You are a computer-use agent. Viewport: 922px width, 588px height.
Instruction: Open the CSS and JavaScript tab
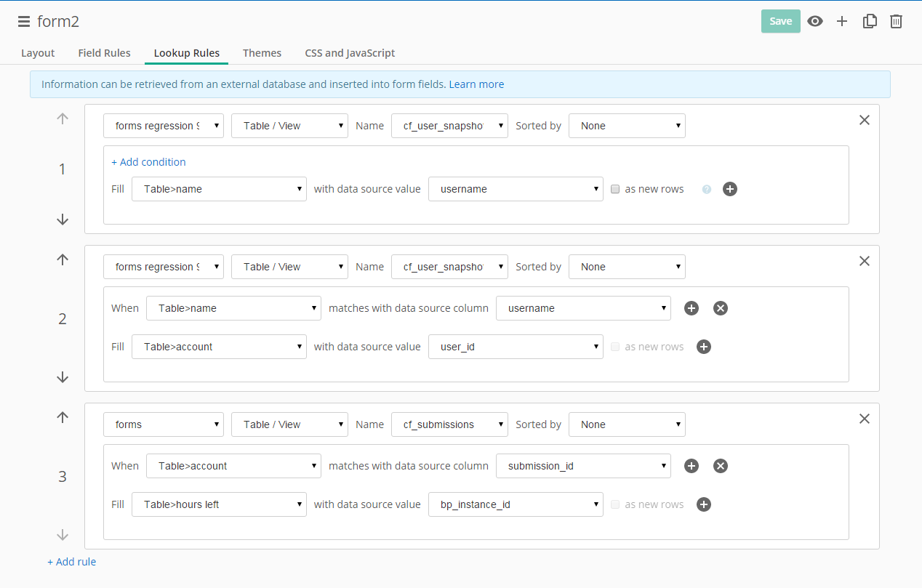350,53
